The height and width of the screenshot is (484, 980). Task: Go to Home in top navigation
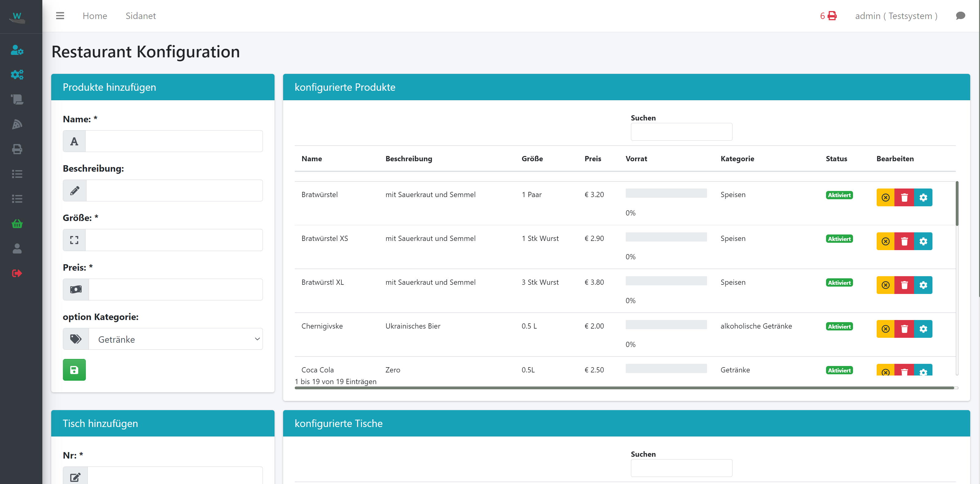coord(95,16)
